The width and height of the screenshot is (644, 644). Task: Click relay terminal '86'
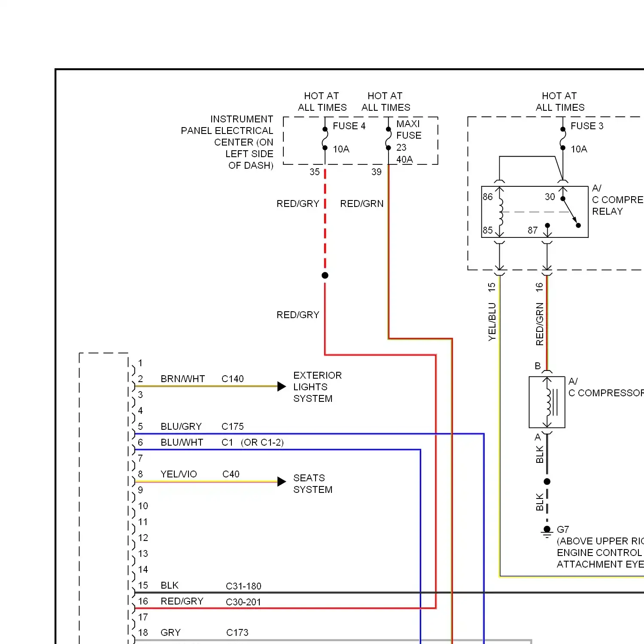pyautogui.click(x=488, y=197)
